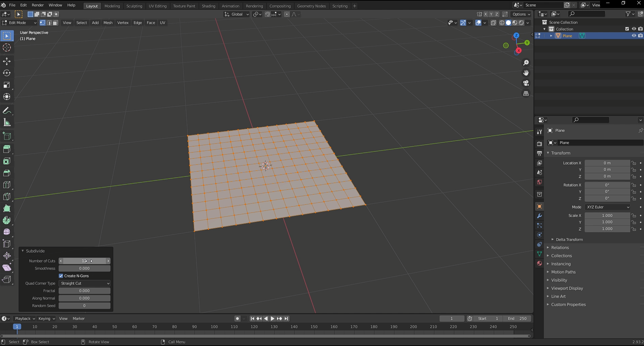Select the Loop Cut tool
The width and height of the screenshot is (644, 346).
point(7,185)
